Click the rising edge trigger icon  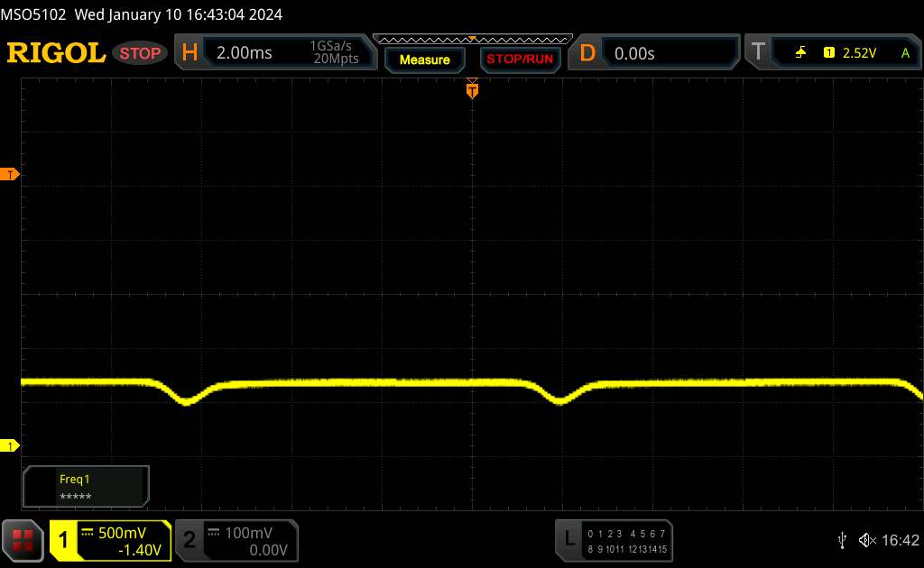800,53
